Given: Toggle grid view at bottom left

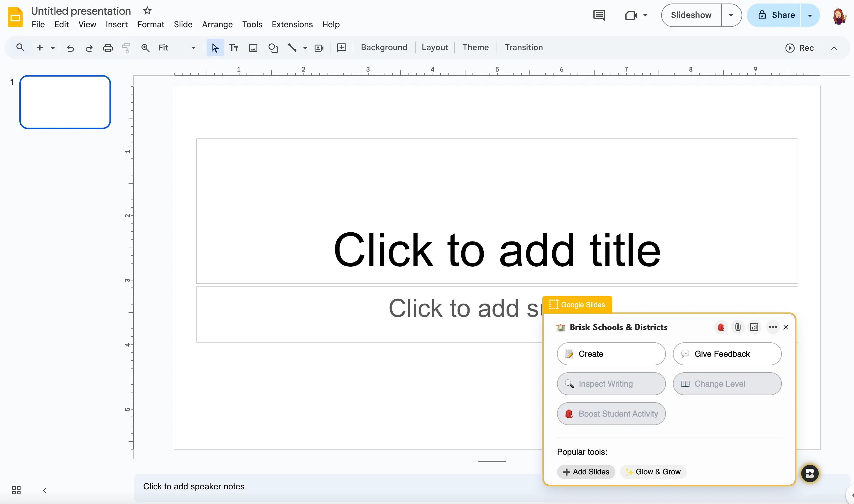Looking at the screenshot, I should pyautogui.click(x=16, y=490).
